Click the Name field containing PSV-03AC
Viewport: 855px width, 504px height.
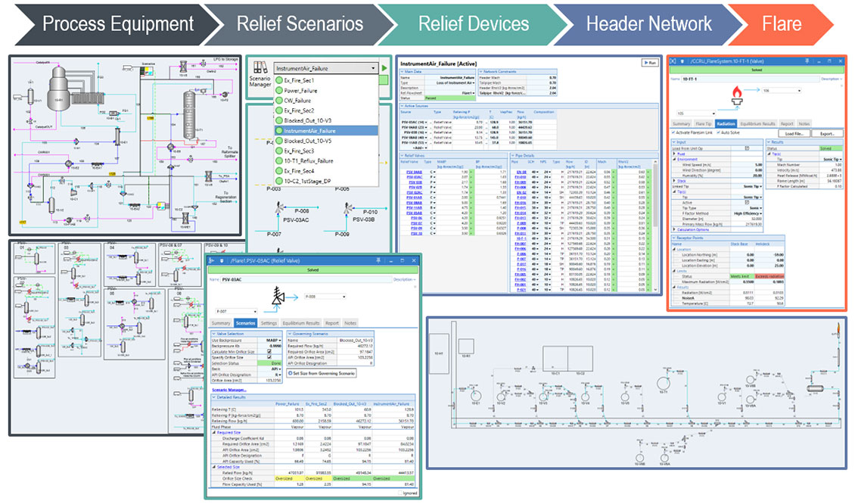[306, 279]
